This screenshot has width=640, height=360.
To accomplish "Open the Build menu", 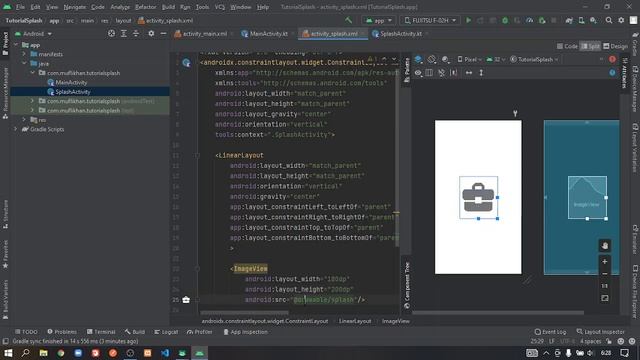I will coord(168,7).
